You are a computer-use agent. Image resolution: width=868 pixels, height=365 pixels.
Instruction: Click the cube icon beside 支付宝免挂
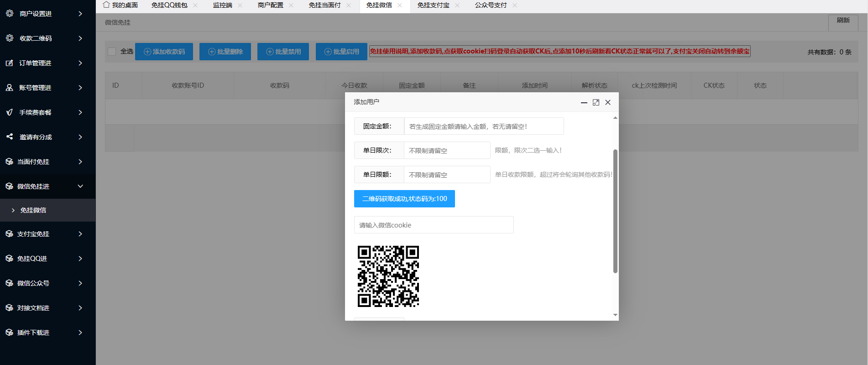pos(10,234)
